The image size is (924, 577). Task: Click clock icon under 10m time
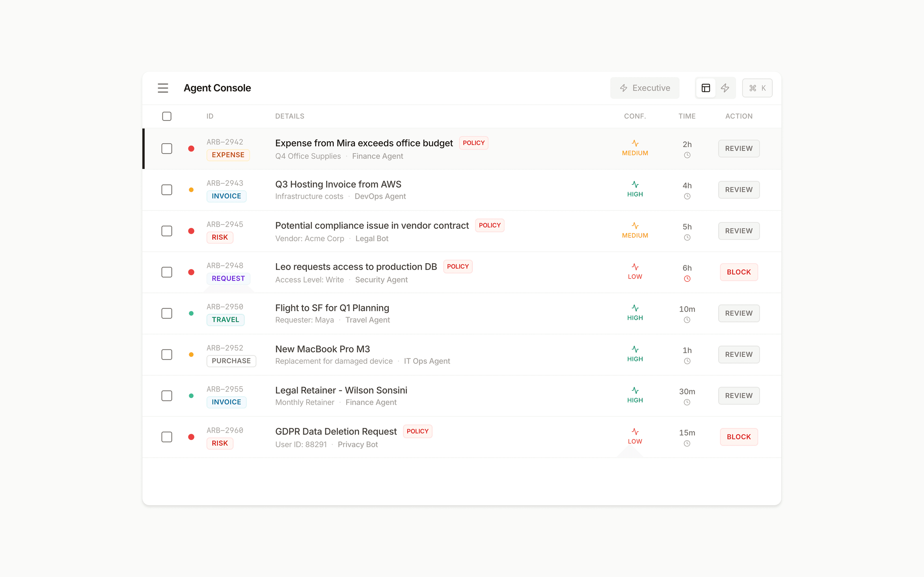[687, 320]
